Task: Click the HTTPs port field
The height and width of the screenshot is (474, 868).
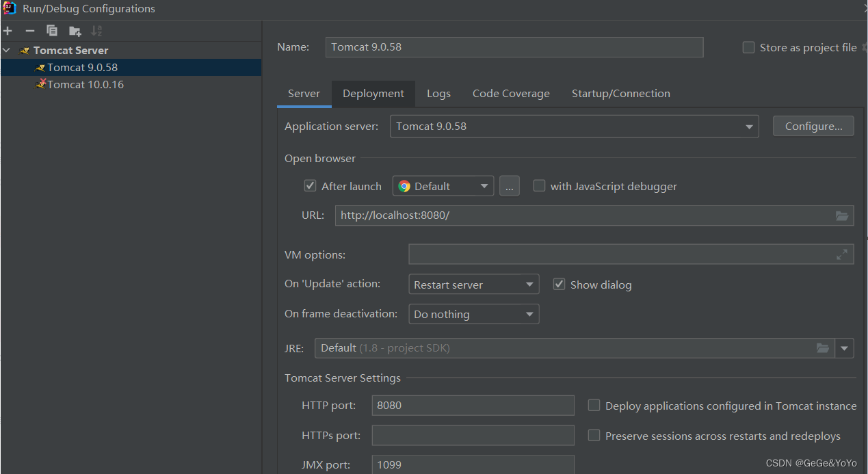Action: (x=473, y=436)
